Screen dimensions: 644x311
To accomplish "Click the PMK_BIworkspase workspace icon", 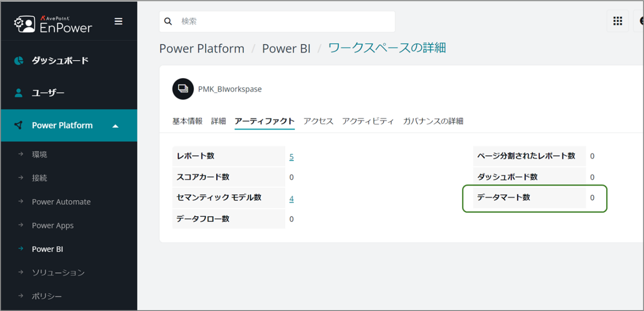I will (x=183, y=89).
